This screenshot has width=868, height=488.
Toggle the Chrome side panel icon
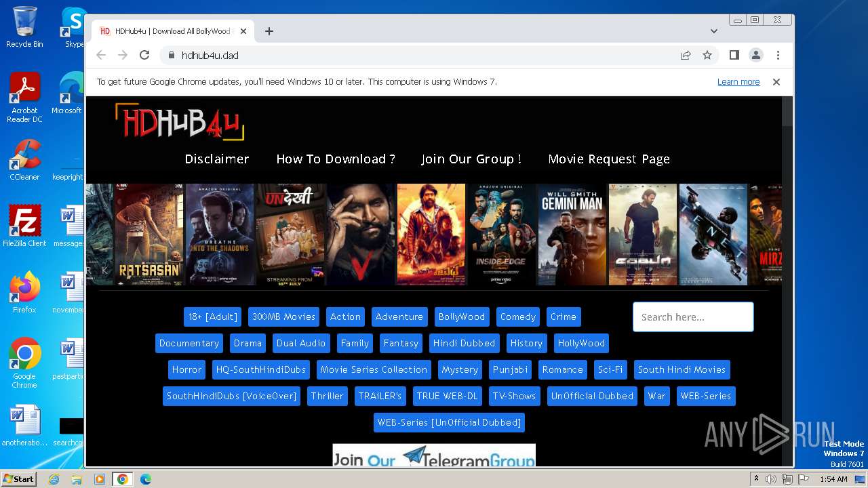(734, 55)
